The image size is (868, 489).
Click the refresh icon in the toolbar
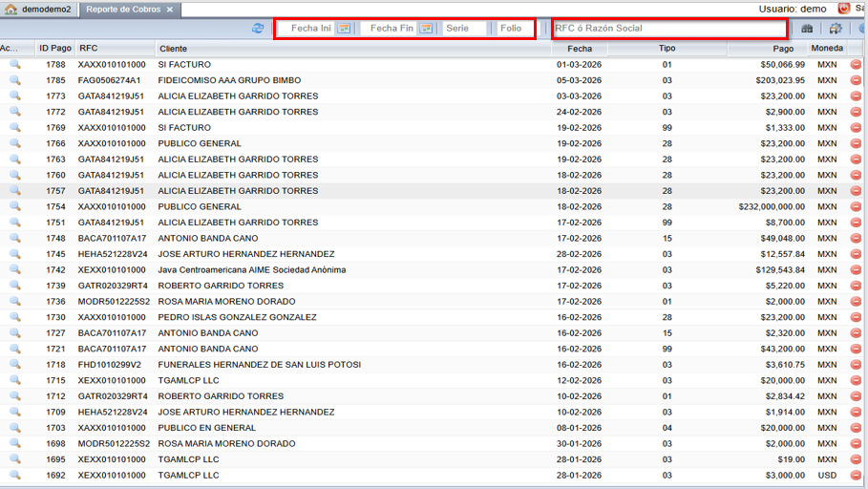(258, 29)
